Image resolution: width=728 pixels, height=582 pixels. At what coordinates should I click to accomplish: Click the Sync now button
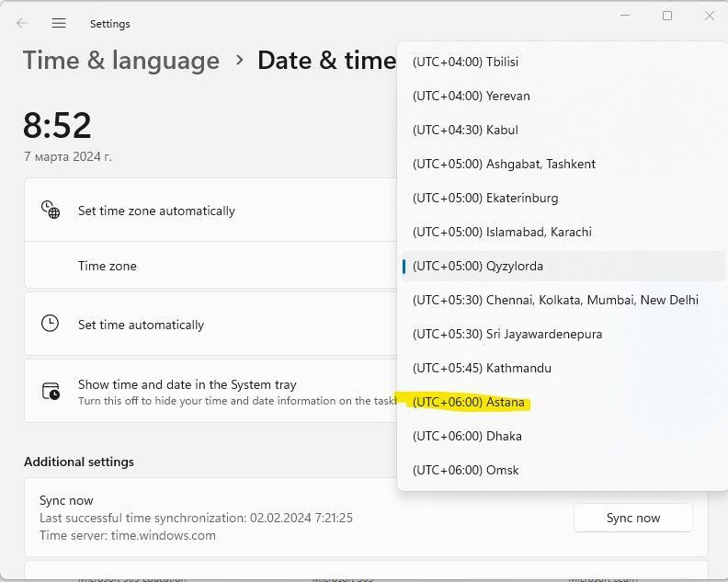pos(633,518)
